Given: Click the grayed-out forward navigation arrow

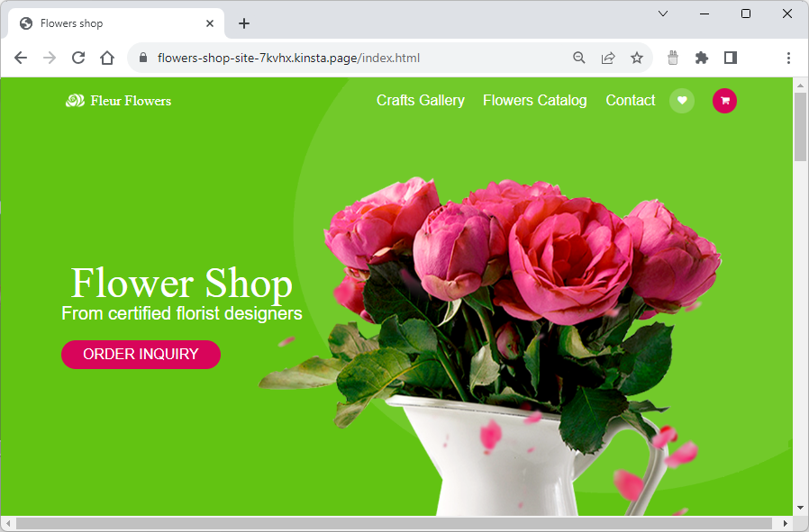Looking at the screenshot, I should (50, 57).
